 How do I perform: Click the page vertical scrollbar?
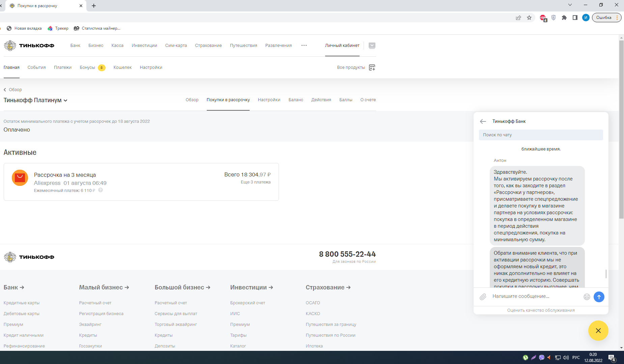pos(621,130)
